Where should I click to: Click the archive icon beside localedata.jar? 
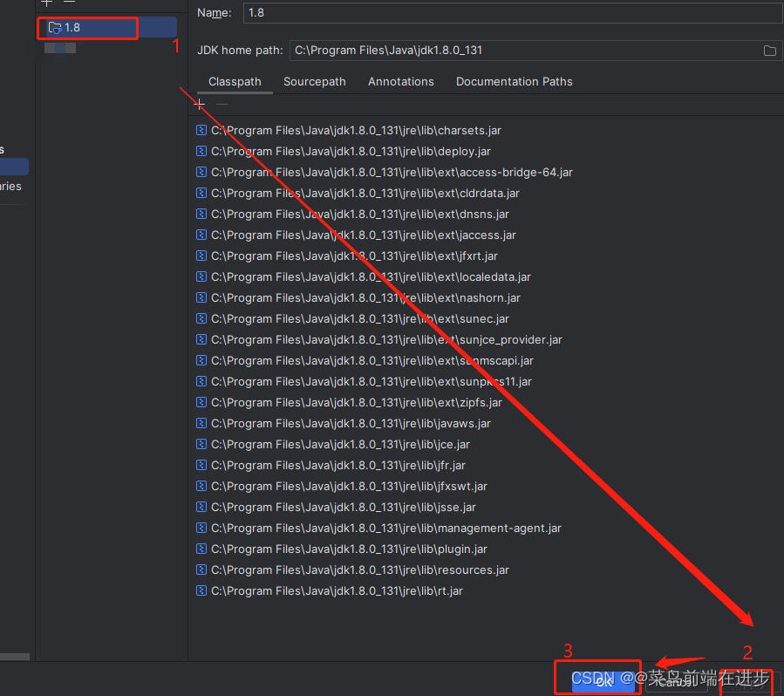(201, 277)
